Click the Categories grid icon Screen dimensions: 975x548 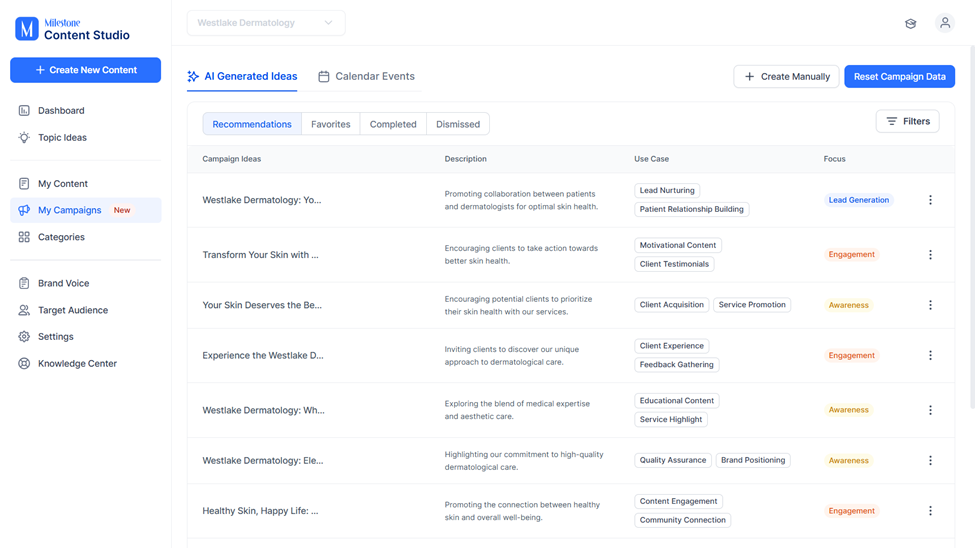[24, 237]
